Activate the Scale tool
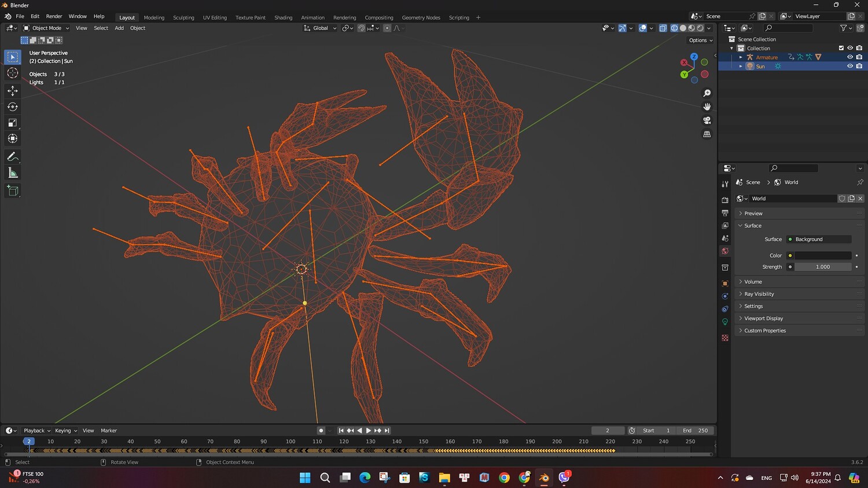The image size is (868, 488). [13, 123]
